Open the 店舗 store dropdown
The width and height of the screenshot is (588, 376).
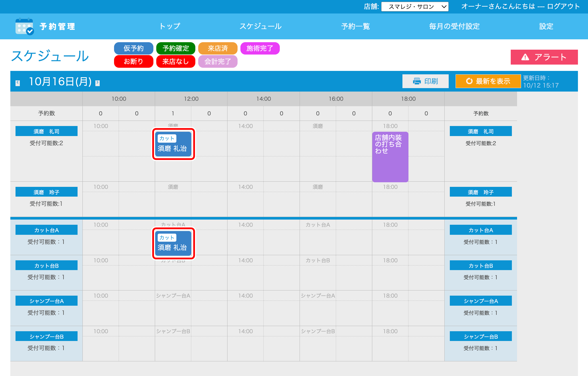click(x=415, y=7)
